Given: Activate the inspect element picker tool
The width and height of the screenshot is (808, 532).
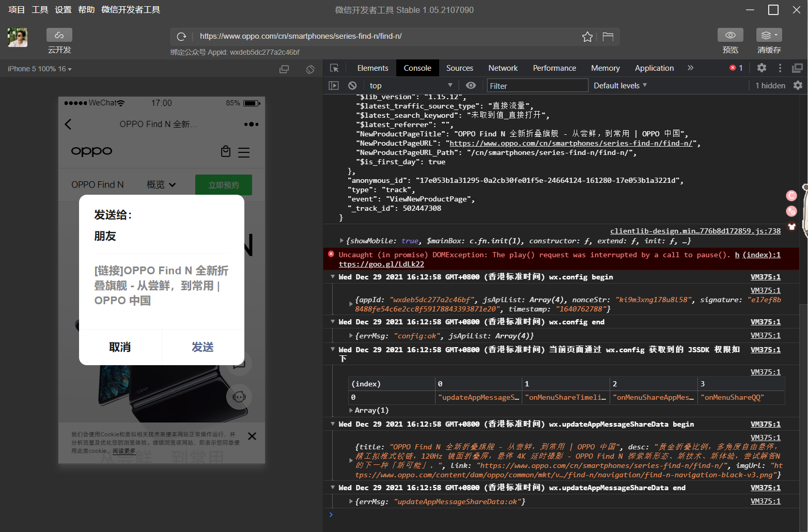Looking at the screenshot, I should [x=334, y=68].
